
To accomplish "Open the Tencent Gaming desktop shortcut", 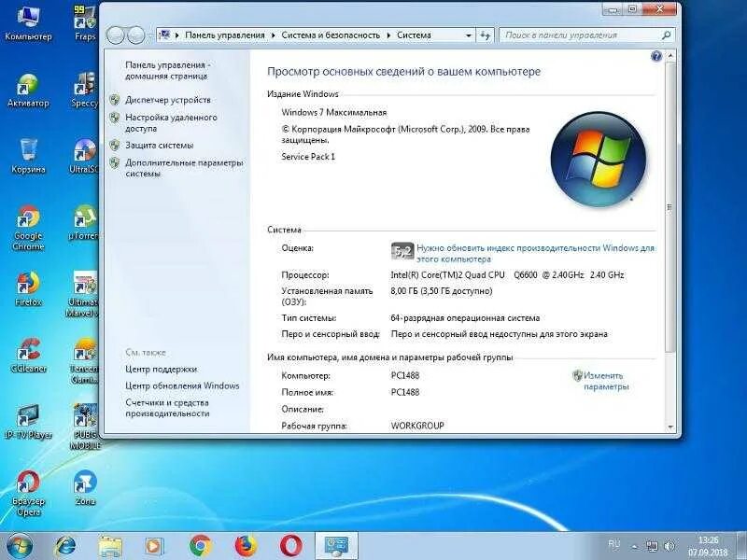I will click(84, 361).
